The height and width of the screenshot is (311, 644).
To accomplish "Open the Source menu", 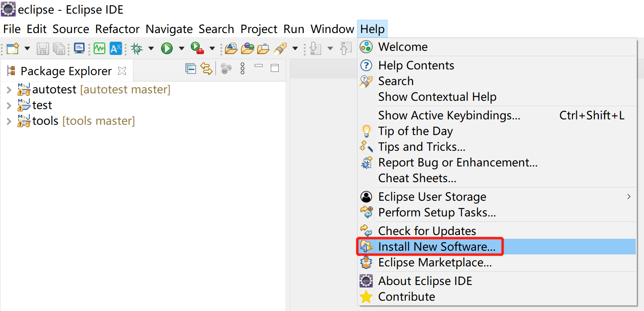I will [x=71, y=29].
